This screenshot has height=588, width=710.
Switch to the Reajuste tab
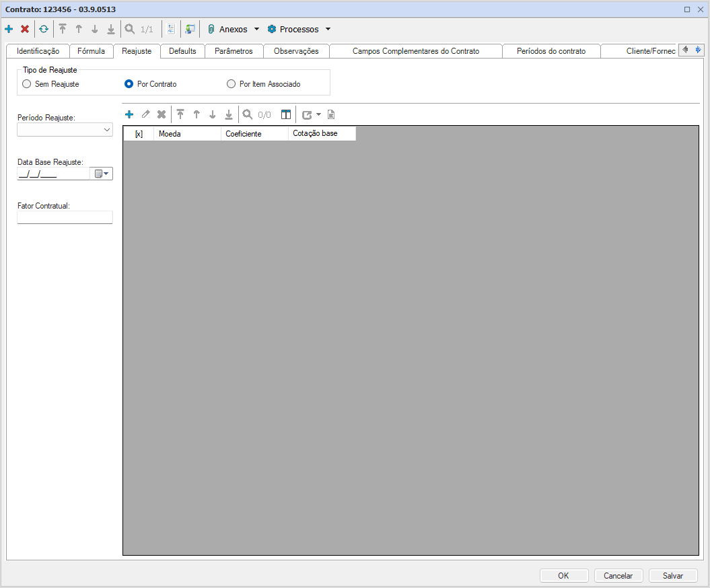click(x=137, y=51)
